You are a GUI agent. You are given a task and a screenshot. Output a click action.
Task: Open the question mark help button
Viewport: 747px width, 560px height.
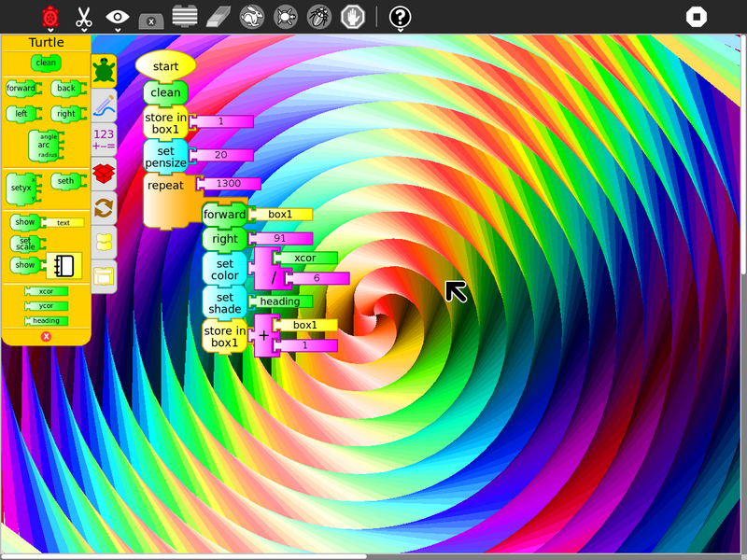coord(400,16)
